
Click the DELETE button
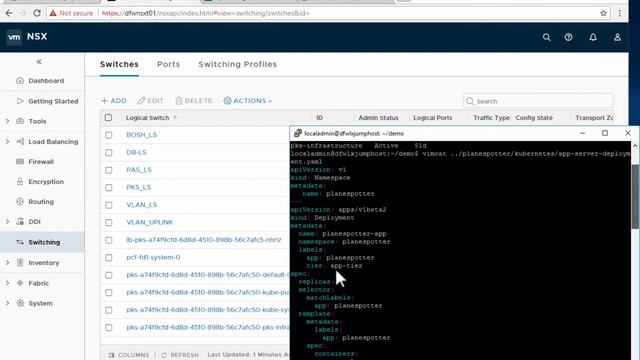click(x=194, y=100)
